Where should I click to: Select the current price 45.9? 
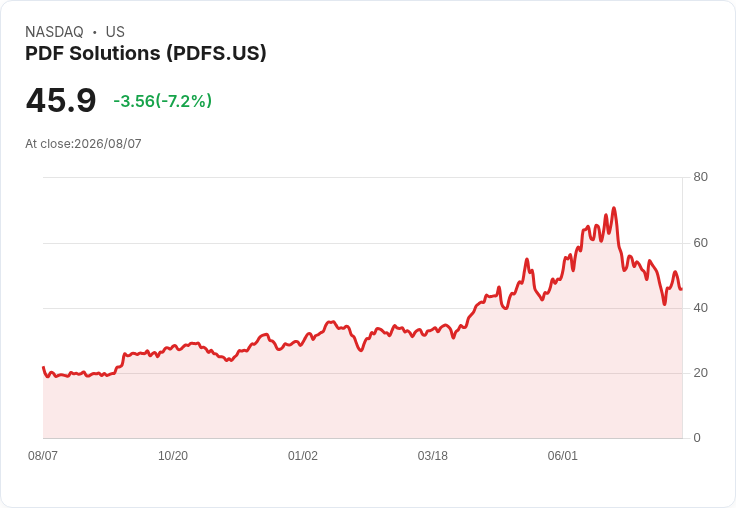(x=61, y=100)
